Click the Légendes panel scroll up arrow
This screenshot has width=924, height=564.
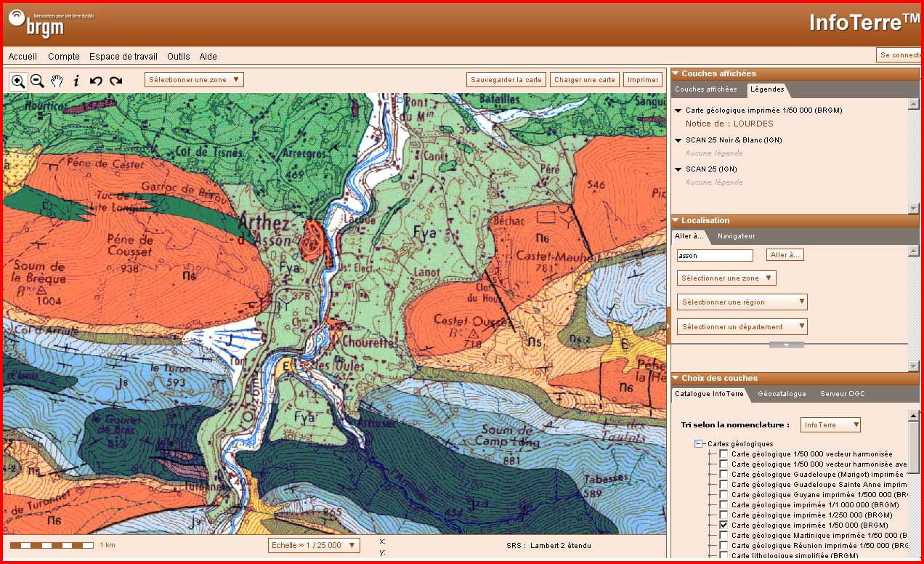(x=914, y=104)
